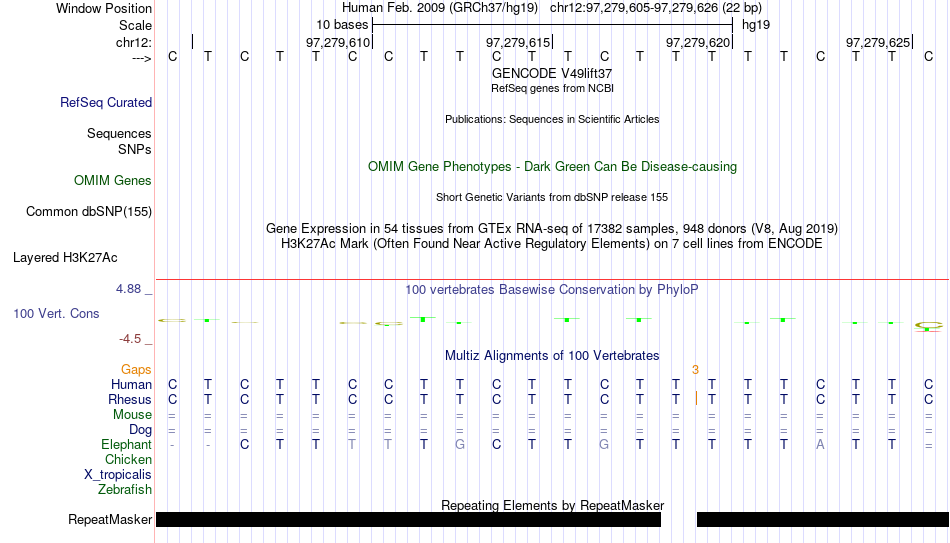The height and width of the screenshot is (543, 950).
Task: Select the Zebrafish species row label
Action: pyautogui.click(x=125, y=490)
